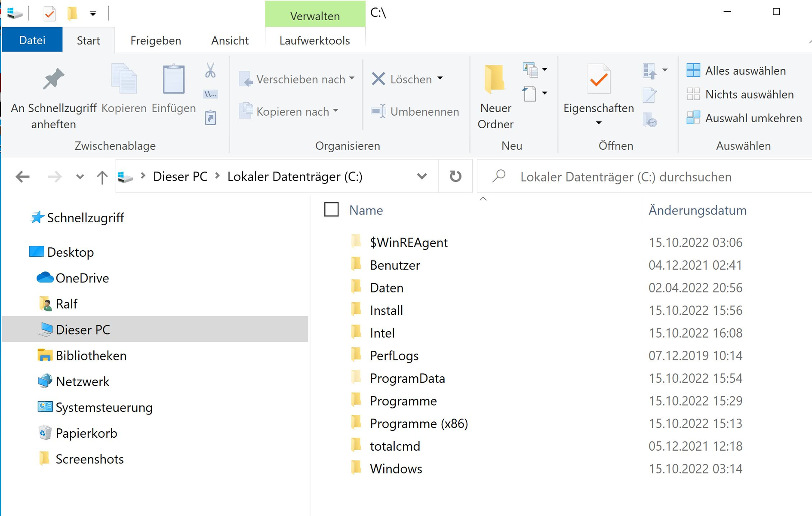Viewport: 812px width, 516px height.
Task: Click the pin to Schnellzugriff icon
Action: pos(53,79)
